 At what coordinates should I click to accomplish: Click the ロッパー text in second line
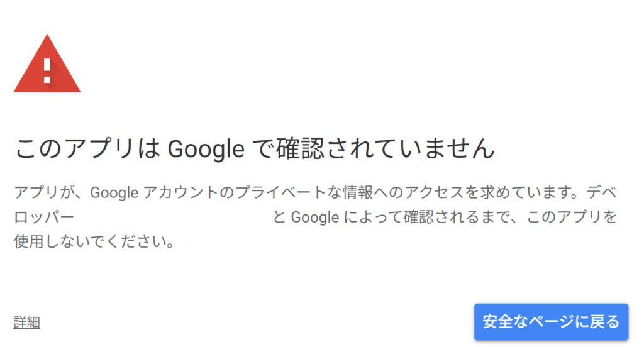[x=44, y=217]
